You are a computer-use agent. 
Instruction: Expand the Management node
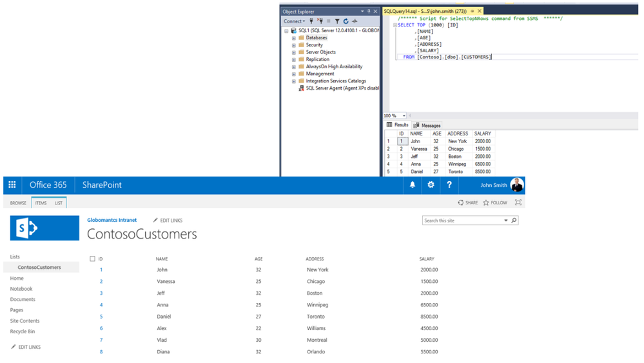point(294,74)
